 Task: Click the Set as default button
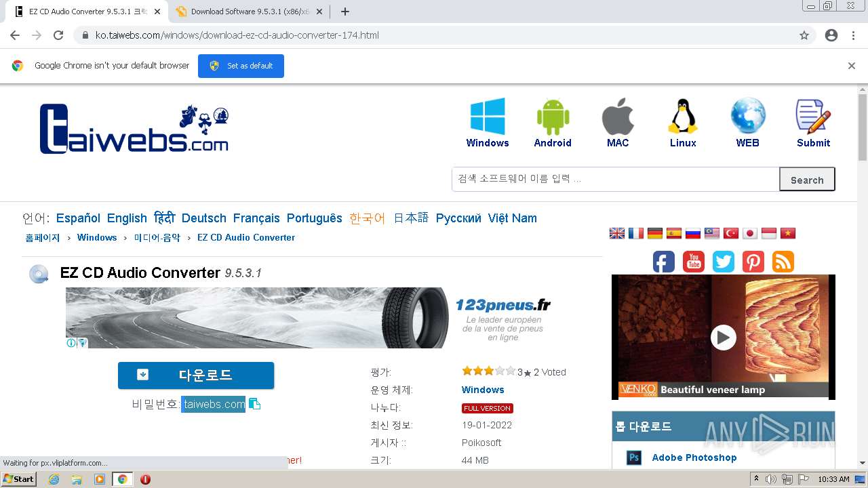click(x=241, y=66)
